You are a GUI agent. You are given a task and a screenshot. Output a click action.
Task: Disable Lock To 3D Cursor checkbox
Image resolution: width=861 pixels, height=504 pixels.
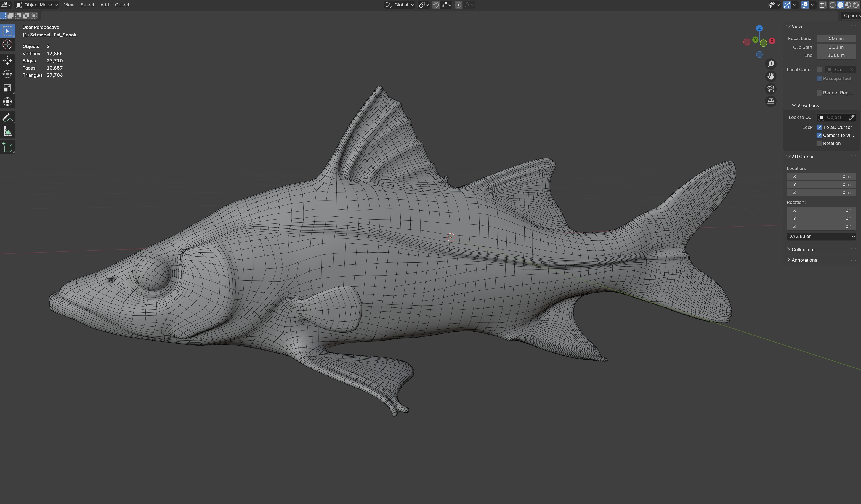[x=819, y=127]
